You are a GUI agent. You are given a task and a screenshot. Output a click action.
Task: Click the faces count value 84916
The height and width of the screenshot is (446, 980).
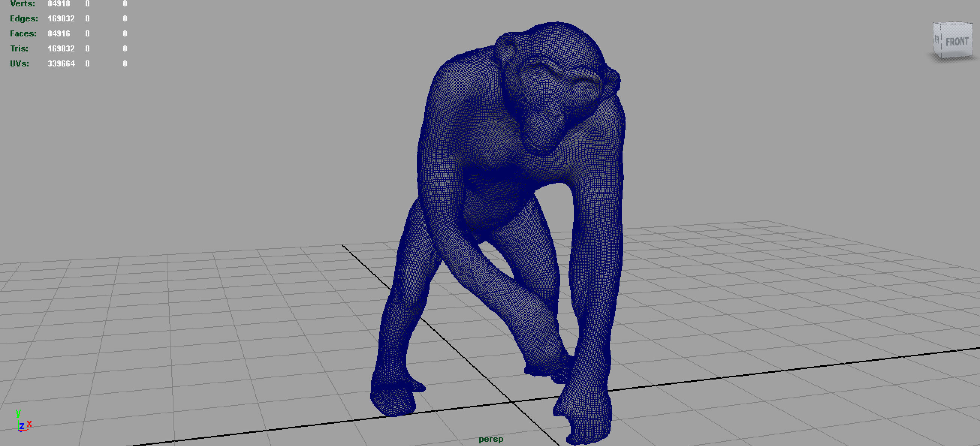pos(59,33)
